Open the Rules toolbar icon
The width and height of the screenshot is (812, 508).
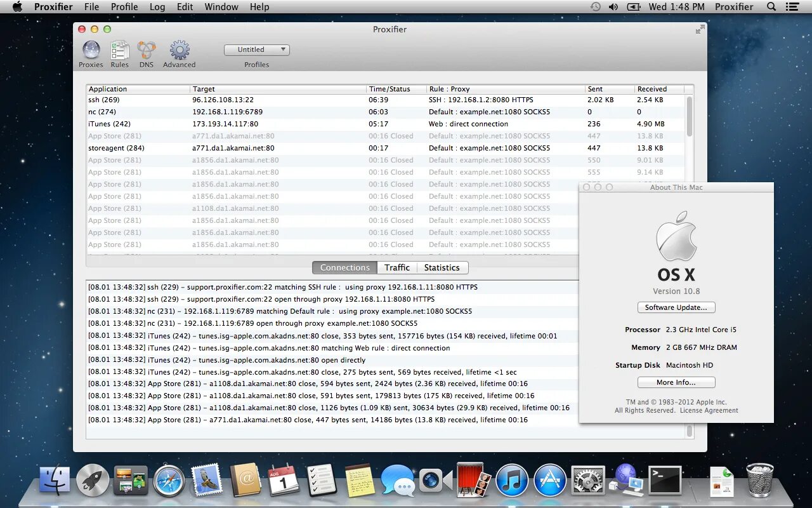coord(119,54)
